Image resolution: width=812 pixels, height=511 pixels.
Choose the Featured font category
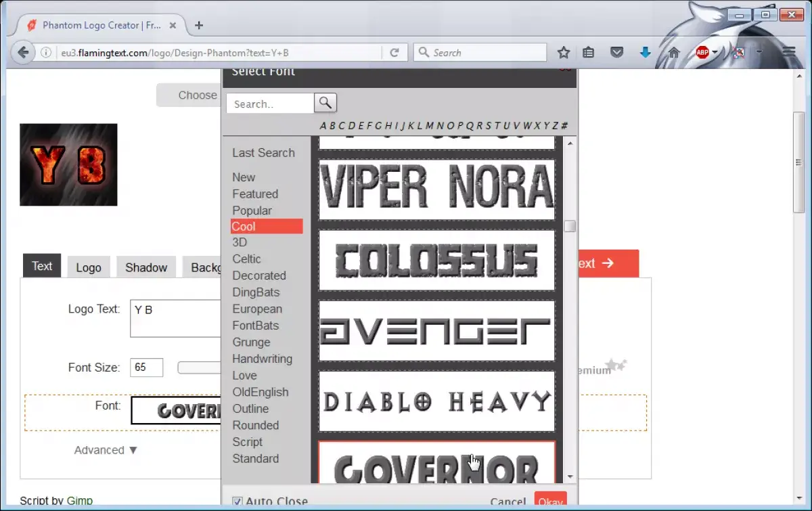pos(255,194)
